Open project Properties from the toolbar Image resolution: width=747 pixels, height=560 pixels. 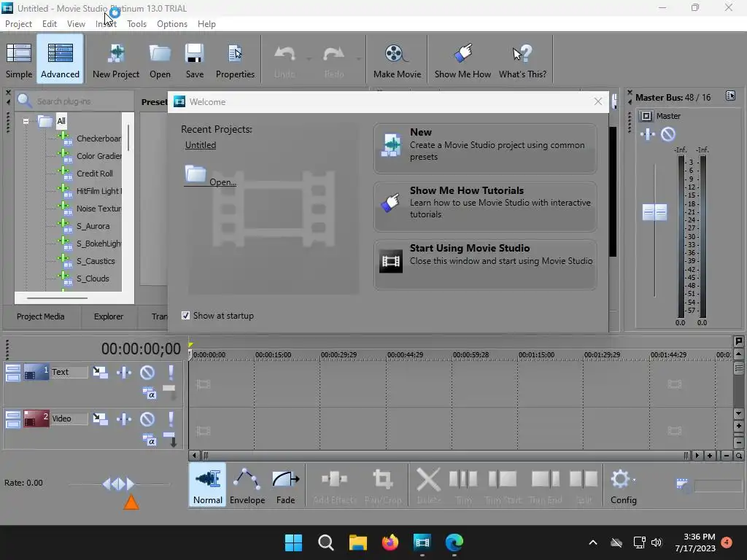[x=235, y=60]
